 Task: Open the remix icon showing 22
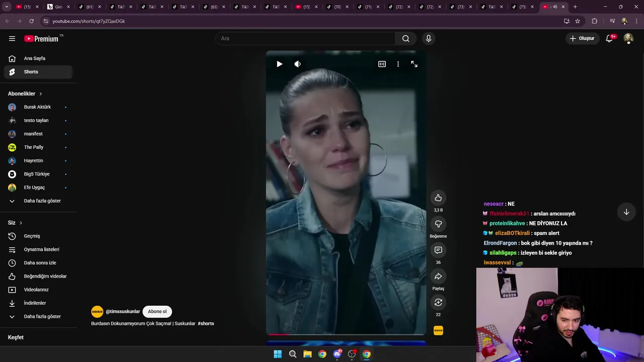(x=438, y=302)
